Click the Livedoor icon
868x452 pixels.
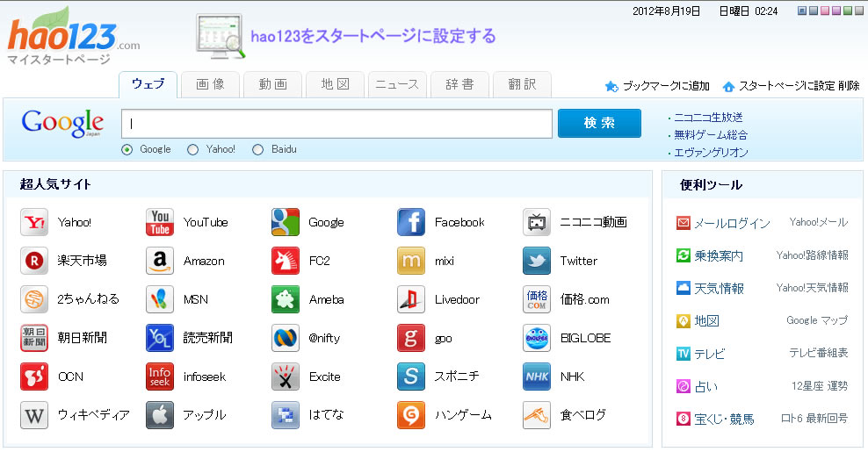411,299
